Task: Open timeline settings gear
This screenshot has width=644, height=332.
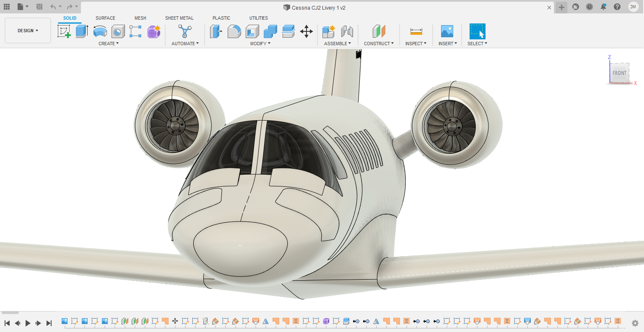Action: pyautogui.click(x=635, y=323)
